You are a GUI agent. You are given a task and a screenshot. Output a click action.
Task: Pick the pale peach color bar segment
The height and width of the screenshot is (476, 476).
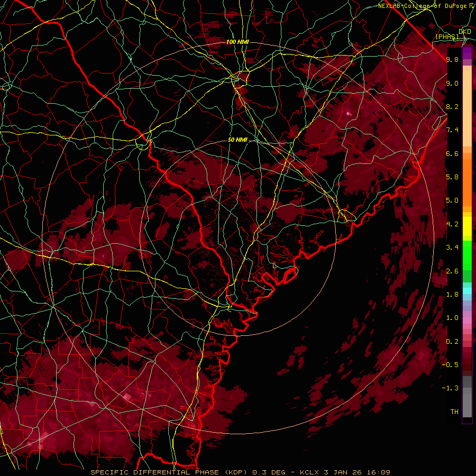pyautogui.click(x=467, y=109)
